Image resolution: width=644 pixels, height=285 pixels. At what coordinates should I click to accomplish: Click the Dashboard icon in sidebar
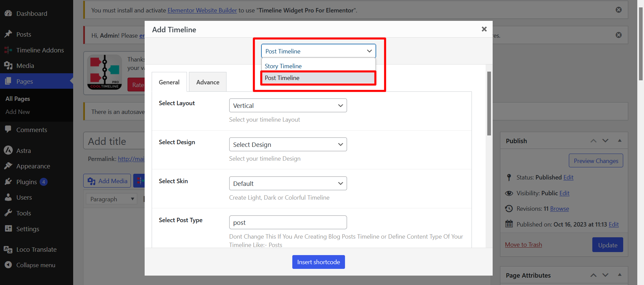coord(8,13)
